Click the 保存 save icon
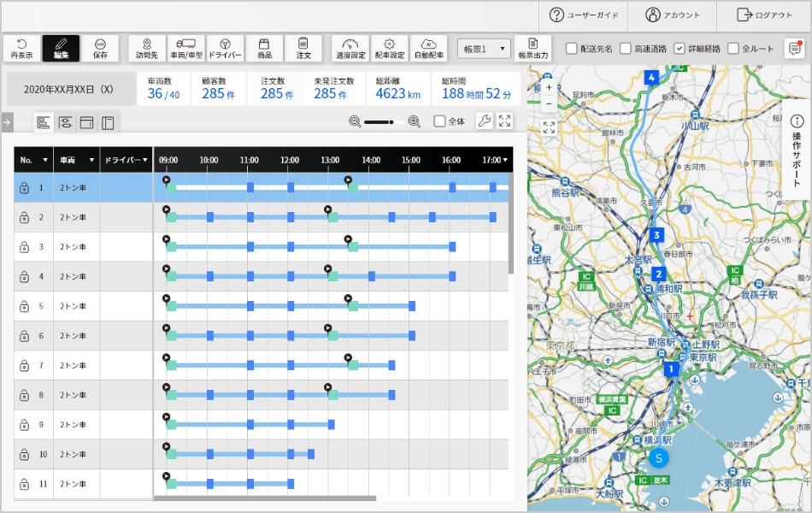Viewport: 812px width, 513px height. click(100, 48)
